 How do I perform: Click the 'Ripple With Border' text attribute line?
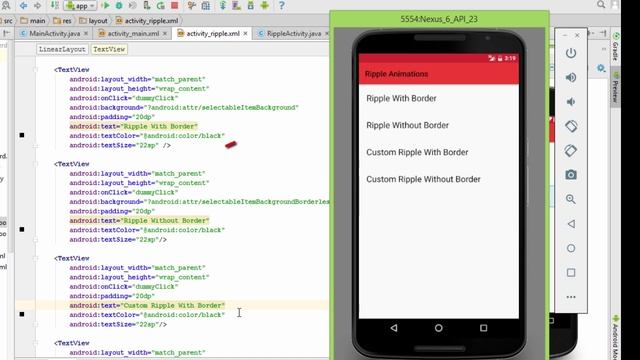133,126
